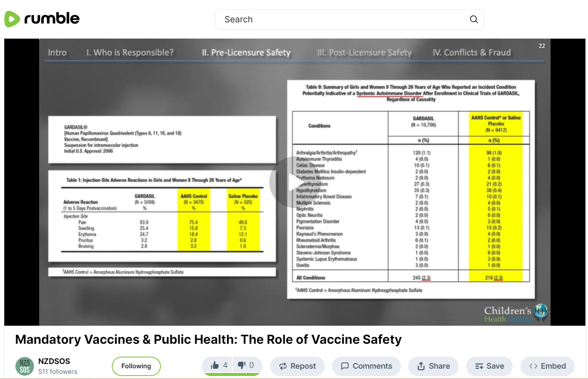Image resolution: width=588 pixels, height=379 pixels.
Task: Open the Rumble home logo
Action: (x=42, y=19)
